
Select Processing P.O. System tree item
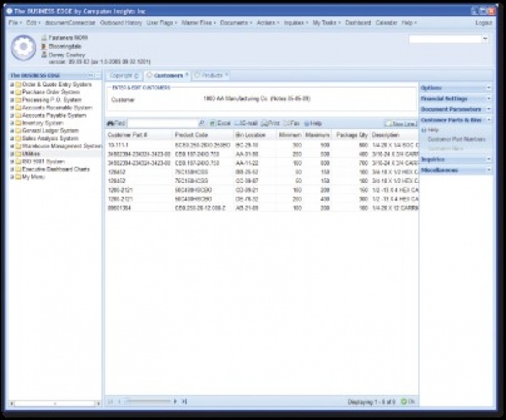[51, 100]
